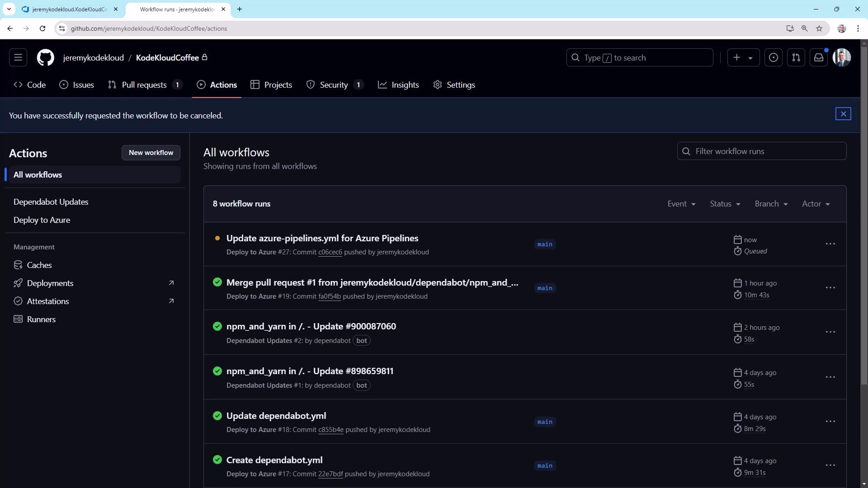The width and height of the screenshot is (868, 488).
Task: Select Deploy to Azure workflow in sidebar
Action: point(42,220)
